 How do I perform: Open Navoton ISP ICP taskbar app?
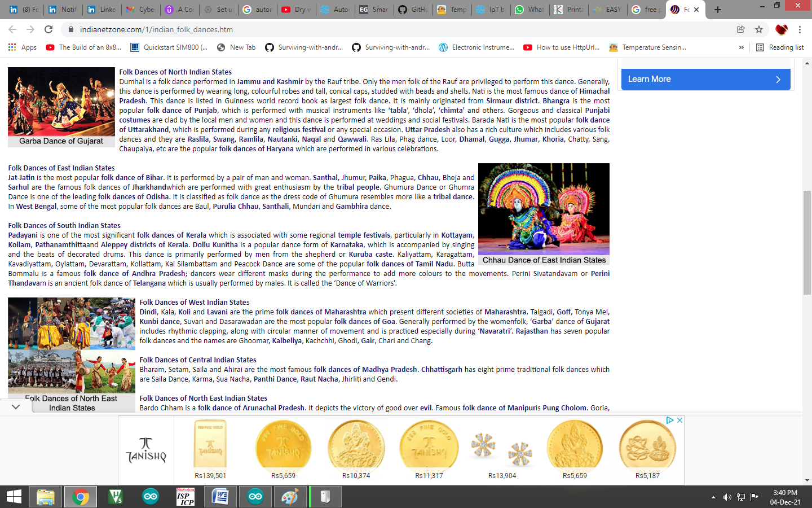185,497
